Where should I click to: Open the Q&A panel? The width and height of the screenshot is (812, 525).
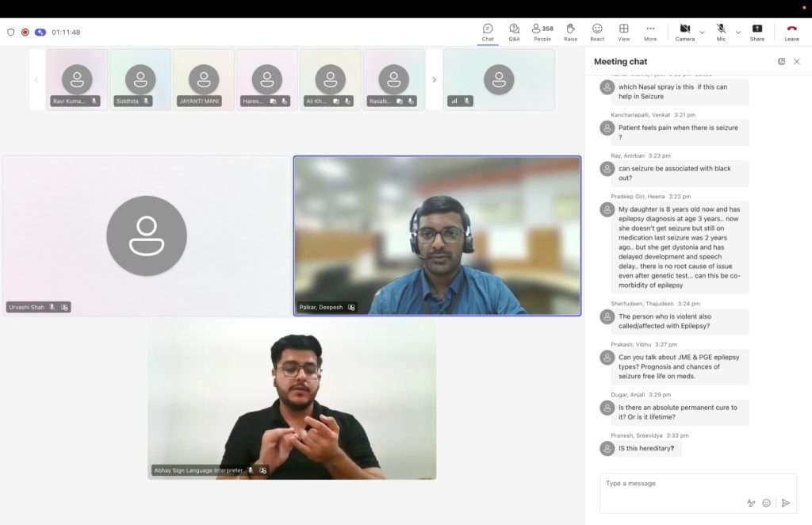[514, 32]
